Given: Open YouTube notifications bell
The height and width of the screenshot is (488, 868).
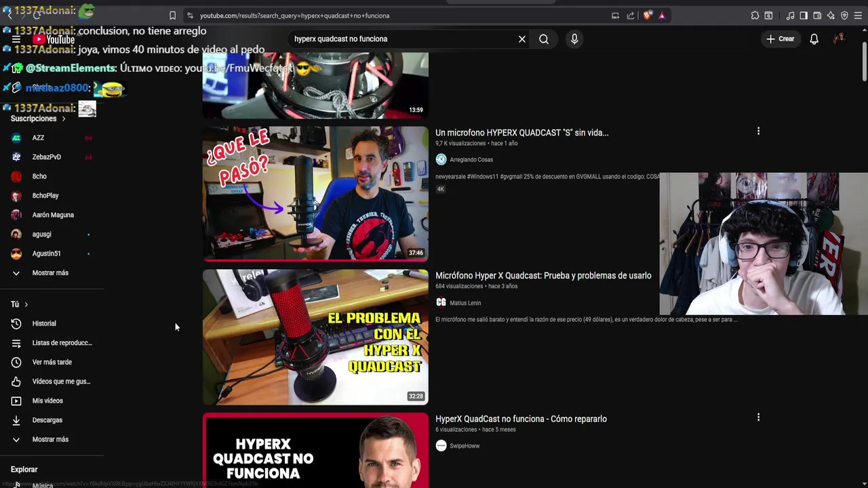Looking at the screenshot, I should [x=814, y=39].
